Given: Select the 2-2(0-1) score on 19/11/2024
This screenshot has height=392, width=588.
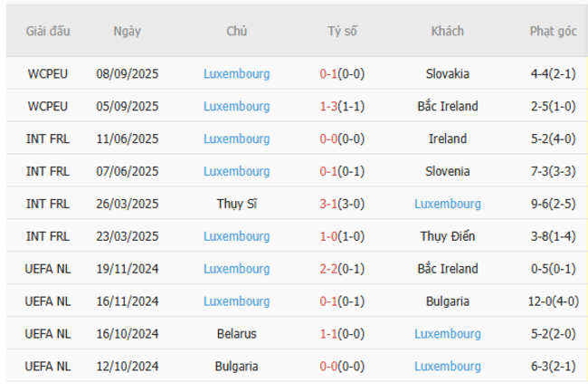Looking at the screenshot, I should point(342,269).
